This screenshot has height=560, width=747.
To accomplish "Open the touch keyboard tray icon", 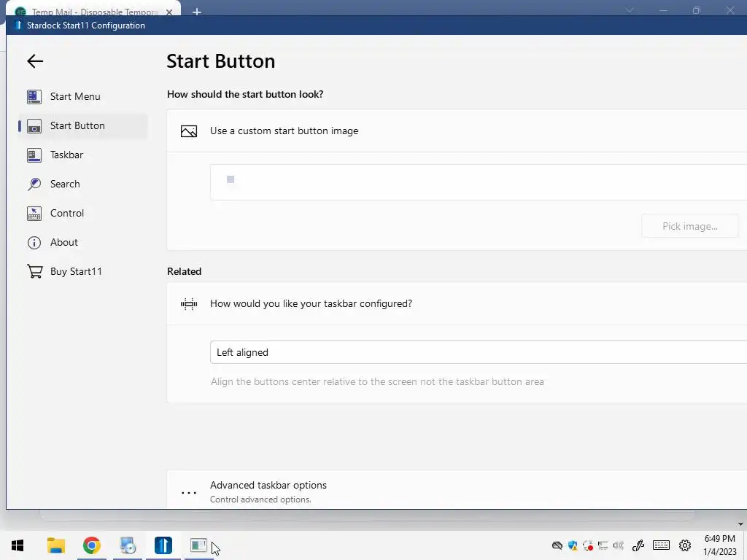I will 661,545.
